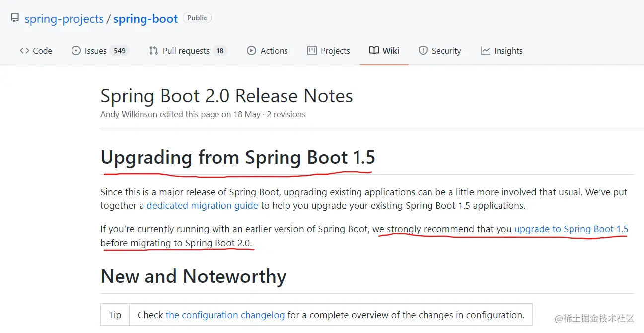Click the Wiki book icon
The height and width of the screenshot is (333, 644).
tap(374, 51)
